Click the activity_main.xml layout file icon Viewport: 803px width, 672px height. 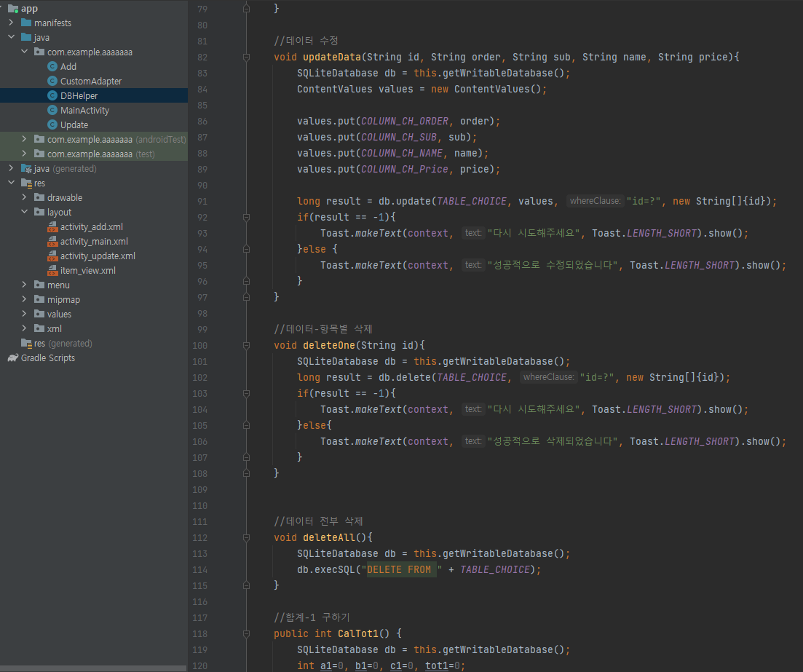point(52,241)
